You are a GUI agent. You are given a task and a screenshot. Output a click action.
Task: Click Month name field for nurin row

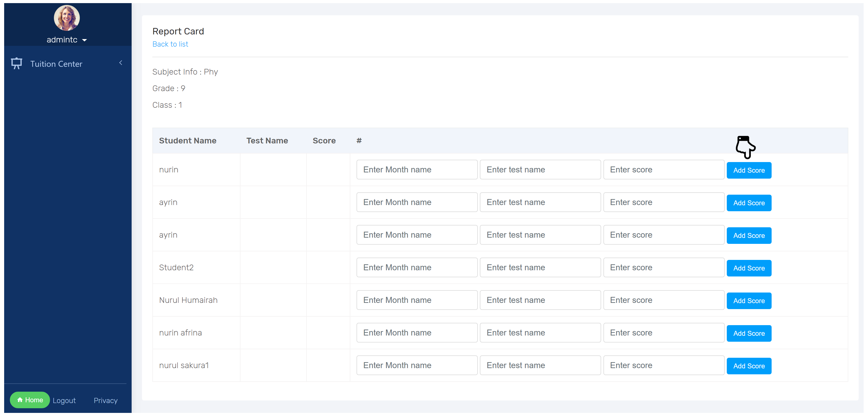coord(417,170)
